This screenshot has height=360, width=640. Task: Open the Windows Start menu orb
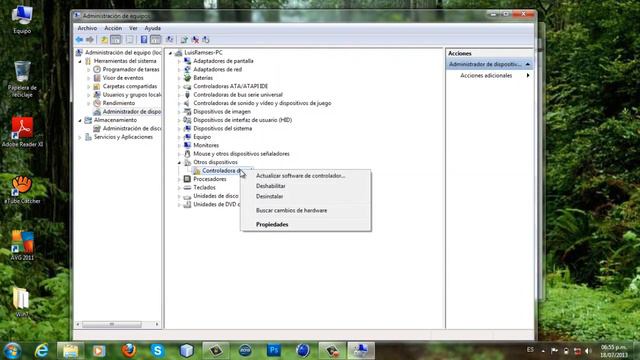point(12,350)
